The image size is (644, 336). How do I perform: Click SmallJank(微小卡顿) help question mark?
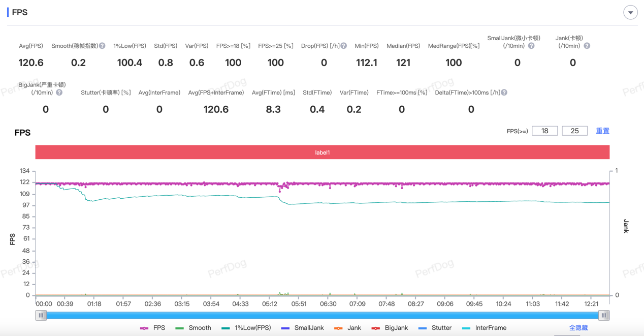[x=531, y=46]
